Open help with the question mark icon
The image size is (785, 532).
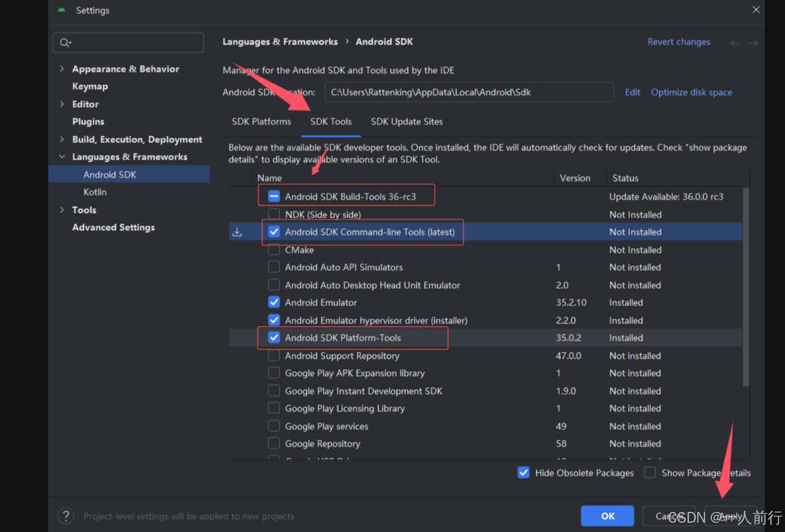66,516
